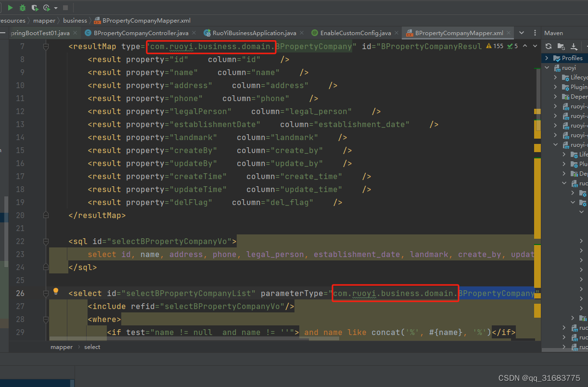The height and width of the screenshot is (387, 588).
Task: Run the application with the green Run icon
Action: click(x=10, y=8)
